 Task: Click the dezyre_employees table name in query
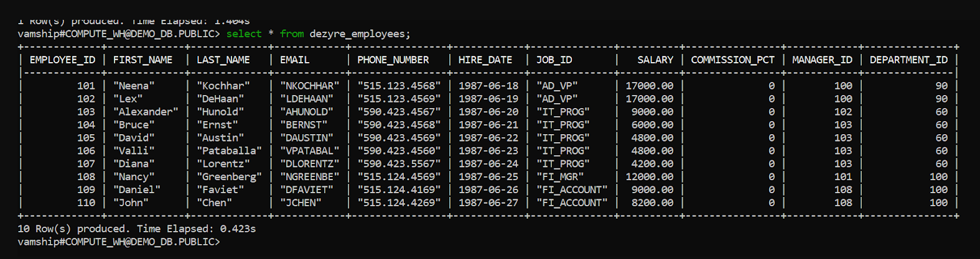[358, 34]
